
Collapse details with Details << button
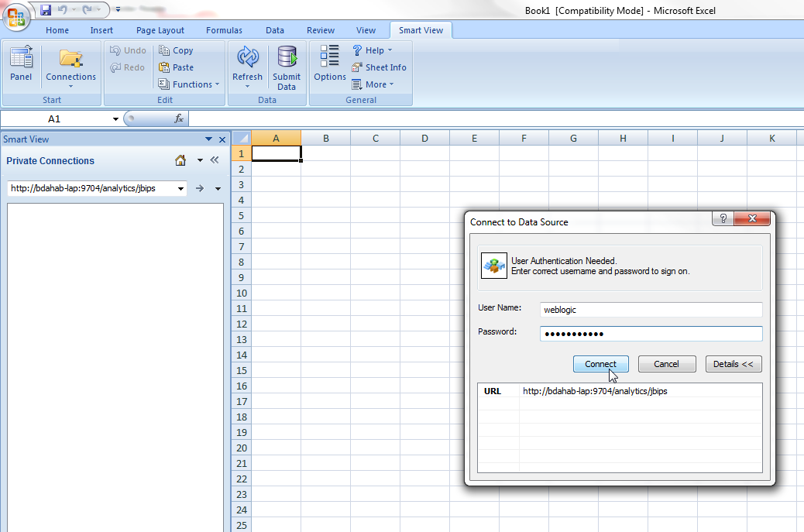point(734,364)
